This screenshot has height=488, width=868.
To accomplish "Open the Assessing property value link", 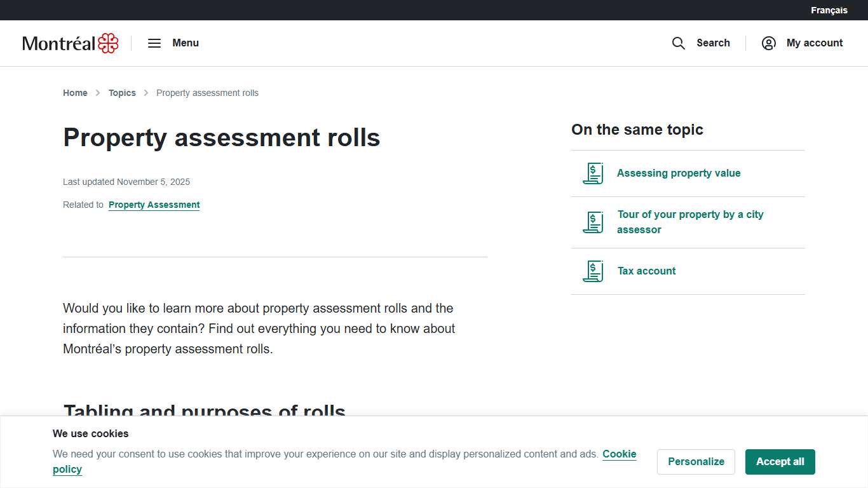I will pos(679,173).
